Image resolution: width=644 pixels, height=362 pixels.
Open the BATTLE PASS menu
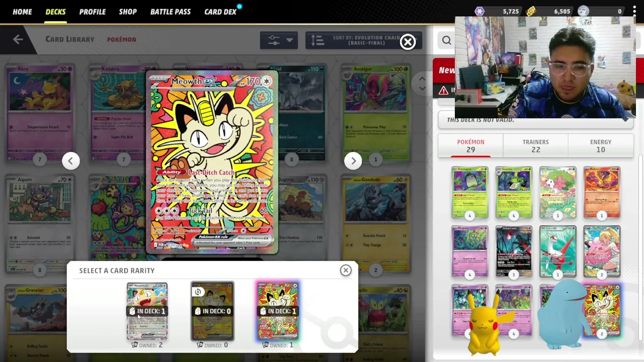(171, 12)
